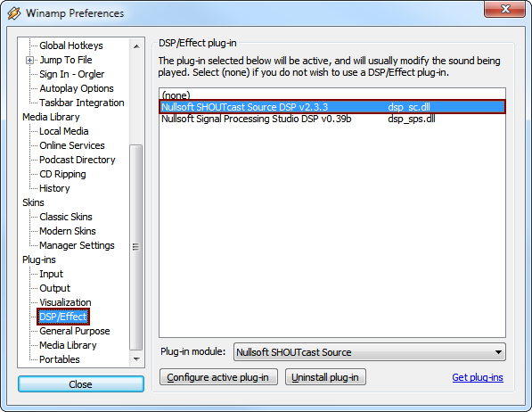The height and width of the screenshot is (412, 532).
Task: Click the tree scrollbar up arrow
Action: pyautogui.click(x=136, y=46)
